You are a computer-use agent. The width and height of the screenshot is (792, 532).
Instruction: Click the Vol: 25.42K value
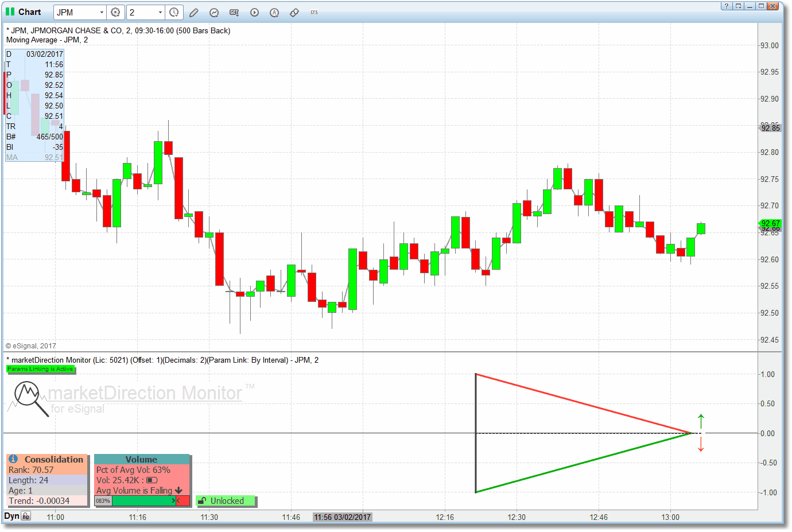[x=118, y=480]
